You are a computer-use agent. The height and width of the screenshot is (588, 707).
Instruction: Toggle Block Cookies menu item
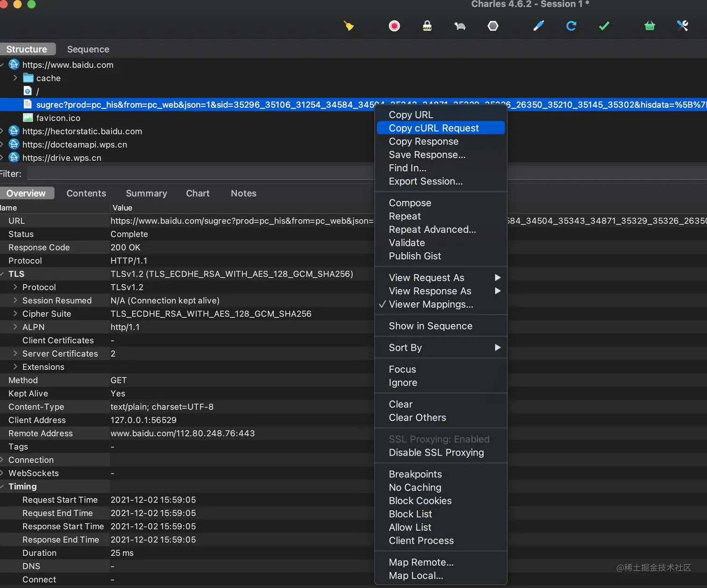(x=440, y=501)
